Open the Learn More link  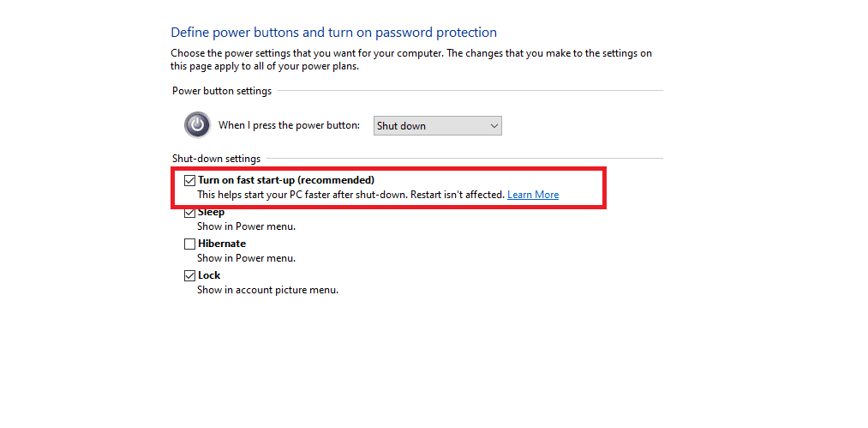coord(533,195)
